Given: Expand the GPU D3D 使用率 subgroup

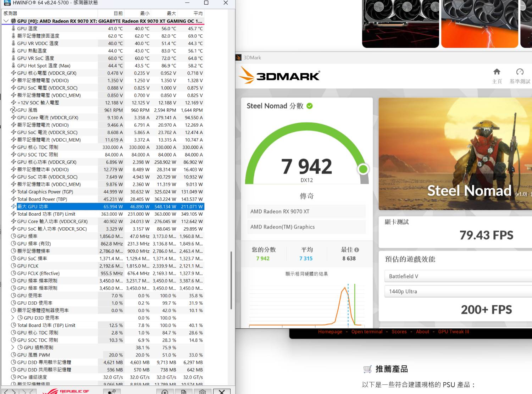Looking at the screenshot, I should pyautogui.click(x=13, y=318).
